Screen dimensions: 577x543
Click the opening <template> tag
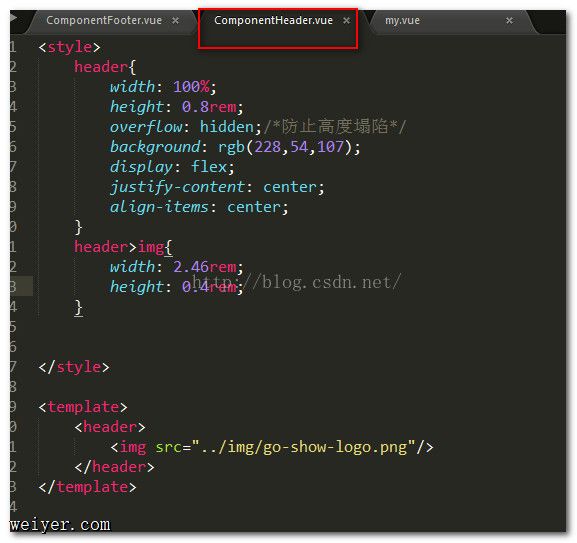pyautogui.click(x=83, y=407)
